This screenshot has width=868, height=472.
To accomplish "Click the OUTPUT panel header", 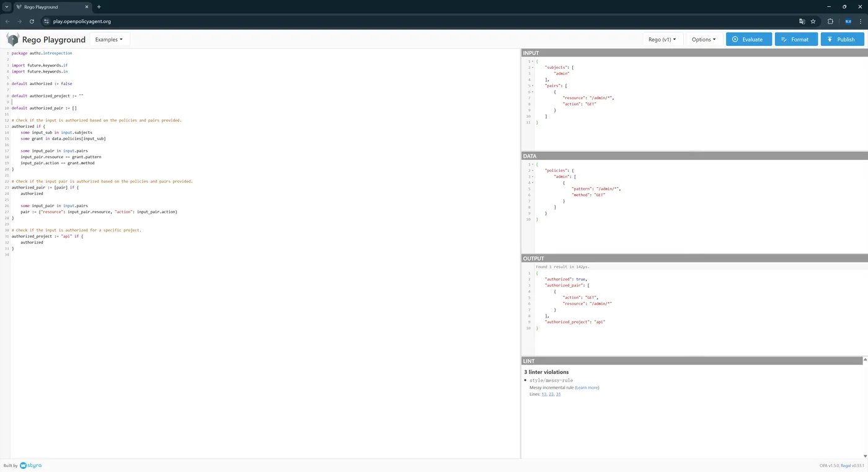I will point(694,259).
